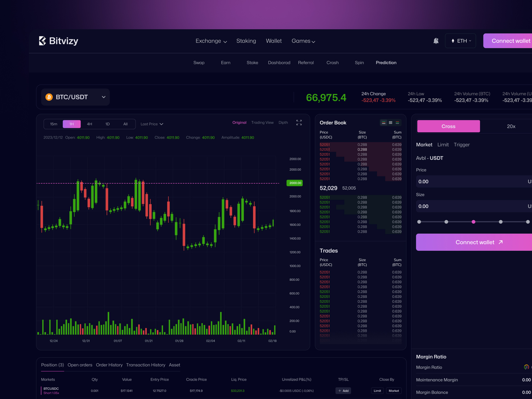The width and height of the screenshot is (532, 399).
Task: Open the Last Price dropdown
Action: click(x=152, y=124)
